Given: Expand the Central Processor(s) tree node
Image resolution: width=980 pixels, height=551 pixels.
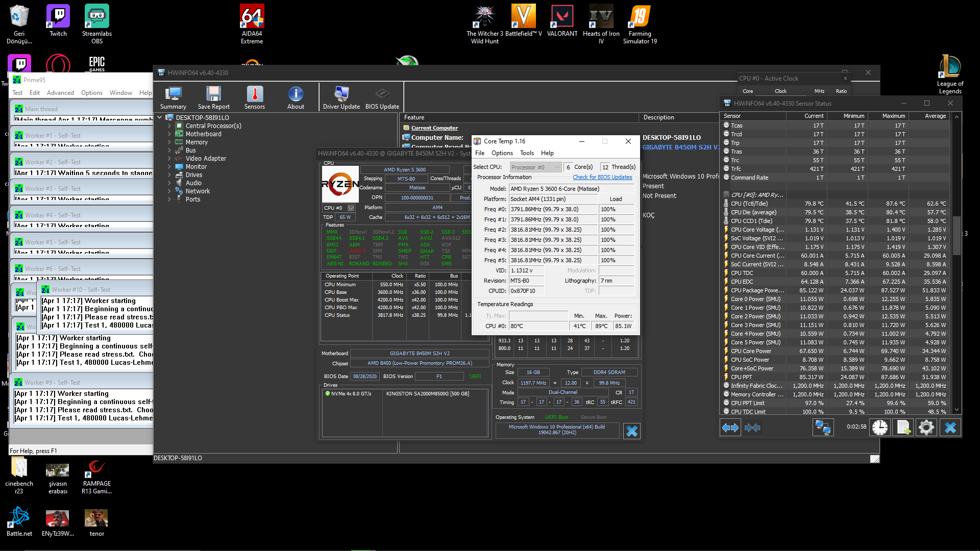Looking at the screenshot, I should click(x=169, y=126).
